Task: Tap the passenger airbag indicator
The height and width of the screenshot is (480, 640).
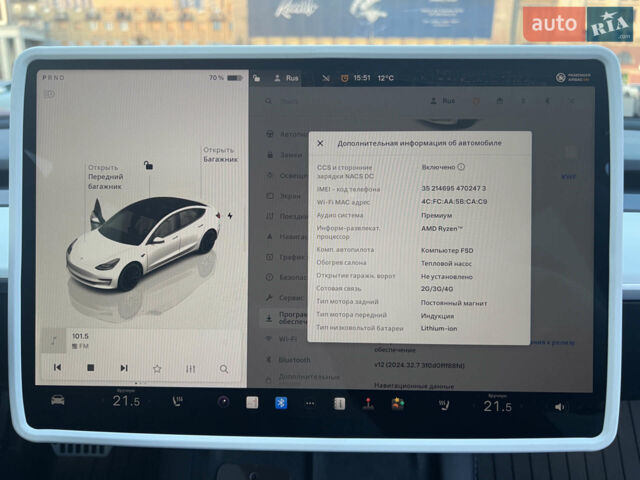Action: coord(573,78)
